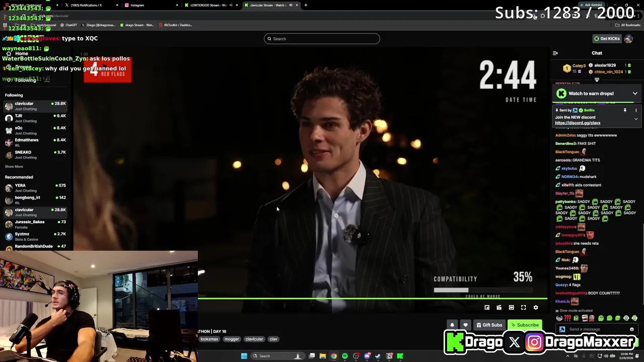Open Spotify from the taskbar

pos(345,356)
